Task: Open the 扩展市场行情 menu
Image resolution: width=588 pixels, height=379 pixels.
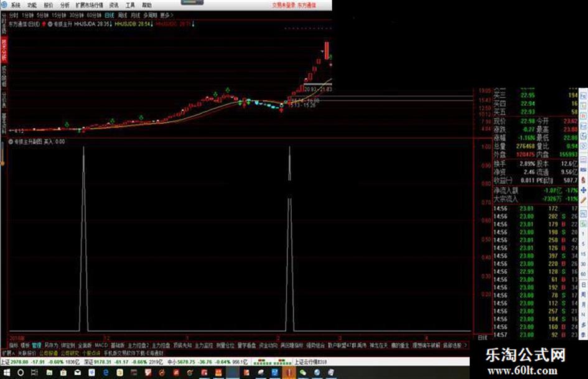Action: [89, 5]
